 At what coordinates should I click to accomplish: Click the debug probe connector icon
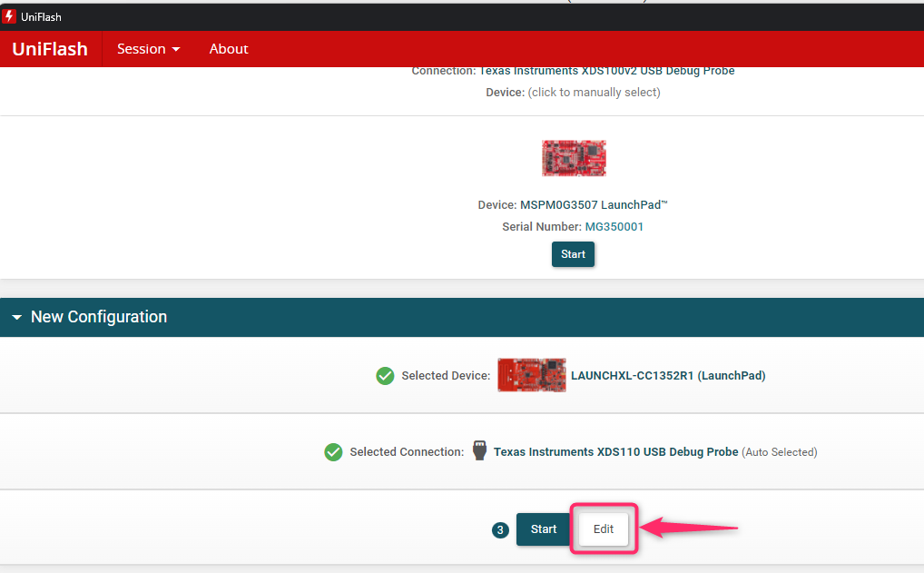coord(479,450)
